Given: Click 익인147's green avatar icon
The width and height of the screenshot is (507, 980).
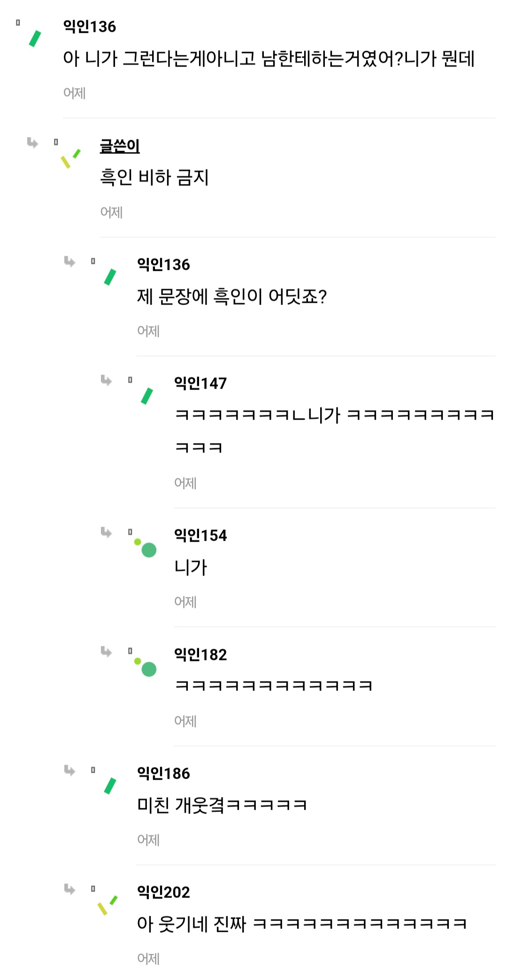Looking at the screenshot, I should [x=147, y=396].
